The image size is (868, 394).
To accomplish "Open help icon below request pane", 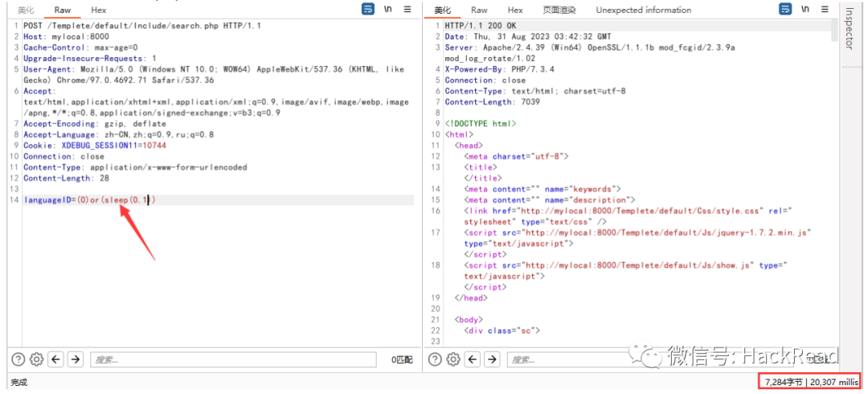I will point(18,359).
